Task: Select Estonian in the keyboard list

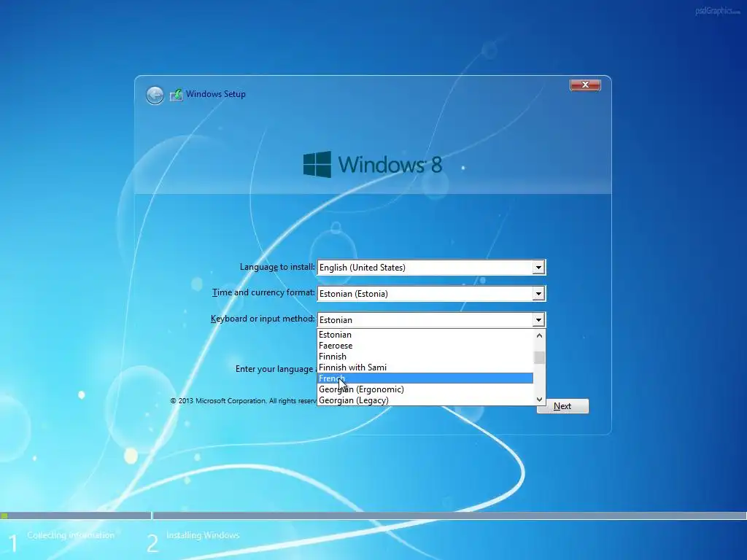Action: [425, 335]
